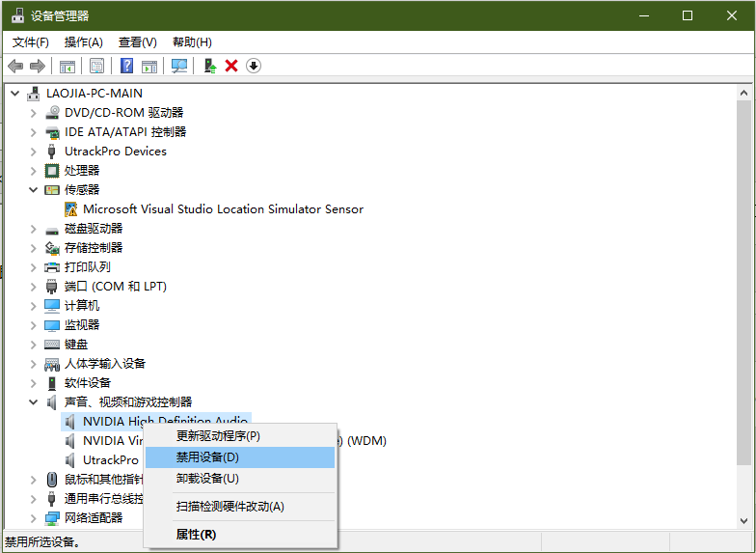Click the speaker icon beside NVIDIA High Definition Audio

point(70,421)
